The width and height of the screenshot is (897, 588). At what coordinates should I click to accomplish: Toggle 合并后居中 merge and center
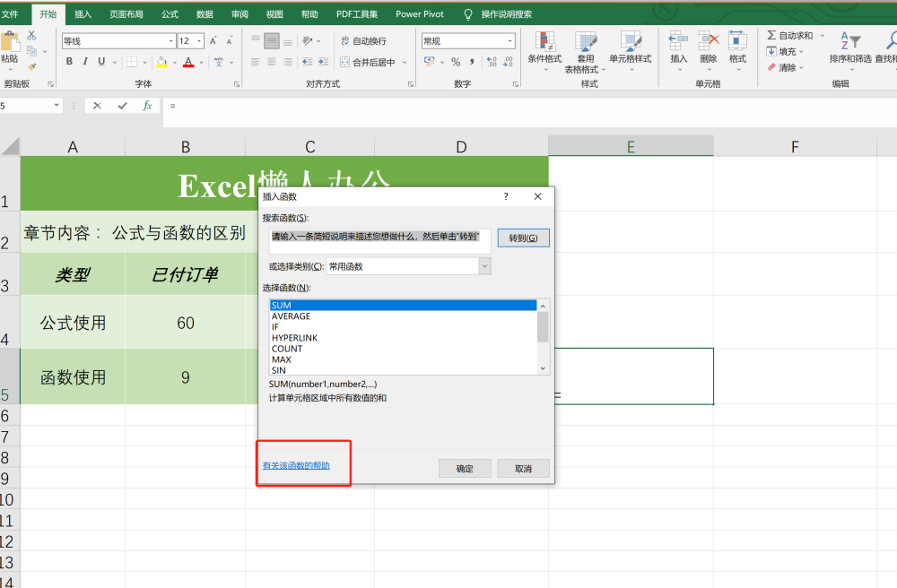tap(368, 62)
